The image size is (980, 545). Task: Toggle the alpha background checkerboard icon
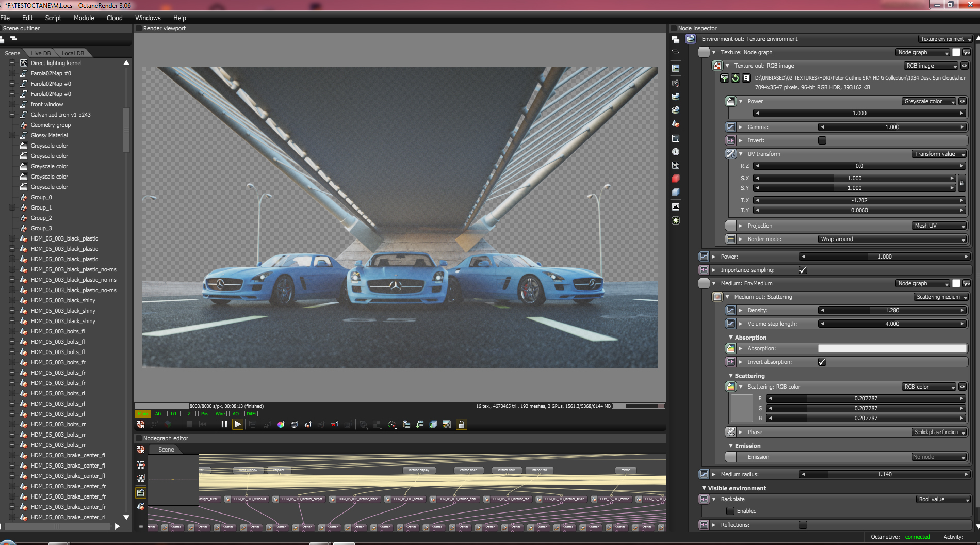447,424
